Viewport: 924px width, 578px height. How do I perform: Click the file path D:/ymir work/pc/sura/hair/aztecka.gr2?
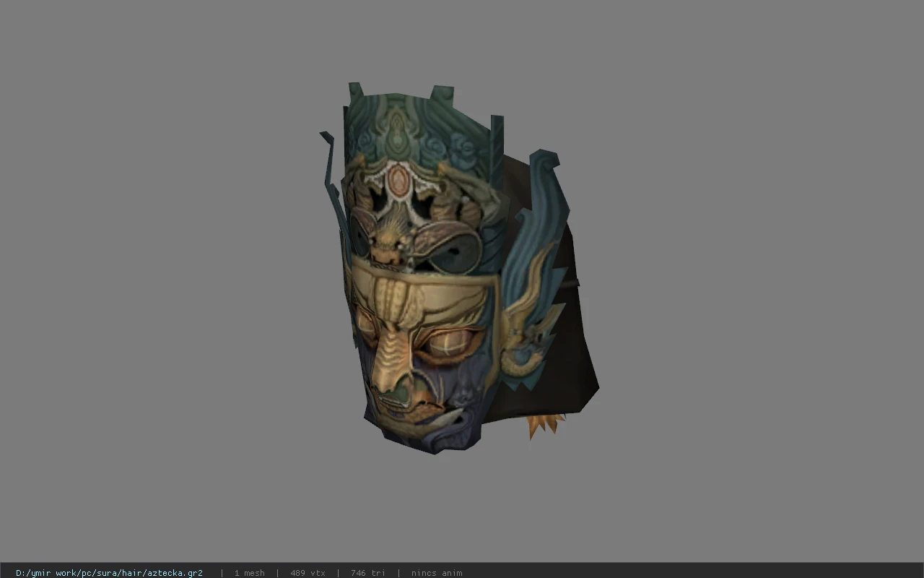point(109,573)
